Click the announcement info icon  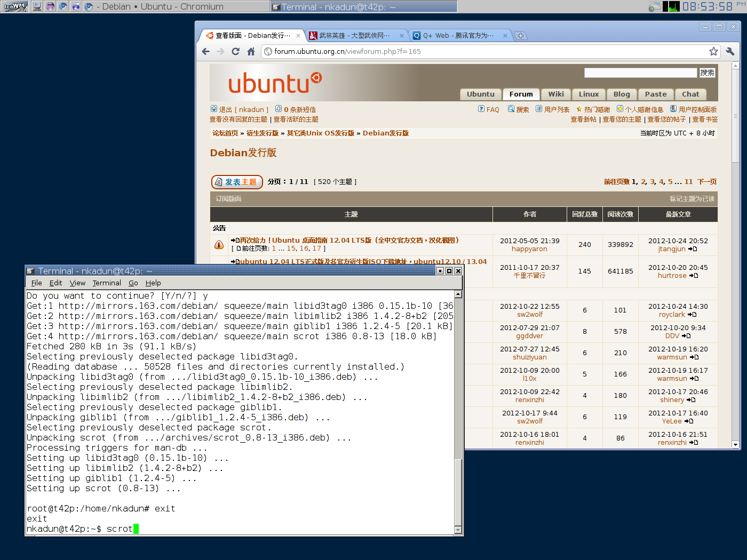pos(219,245)
